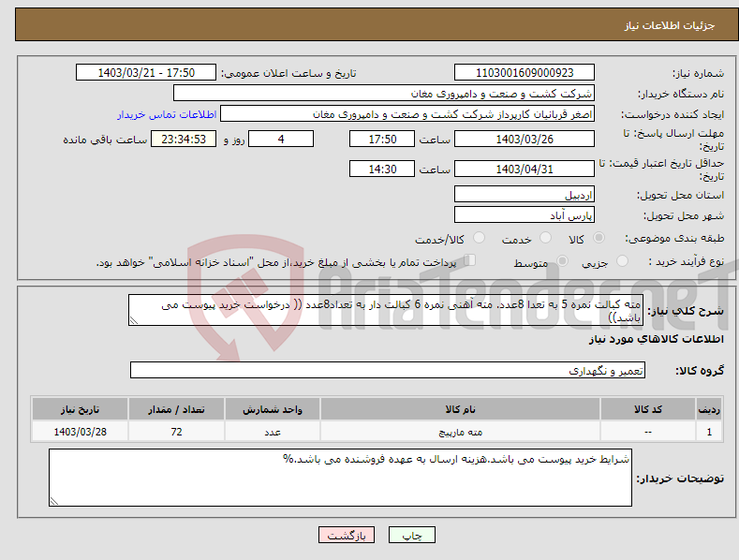
Task: Click response deadline time 17:50 field
Action: 382,139
